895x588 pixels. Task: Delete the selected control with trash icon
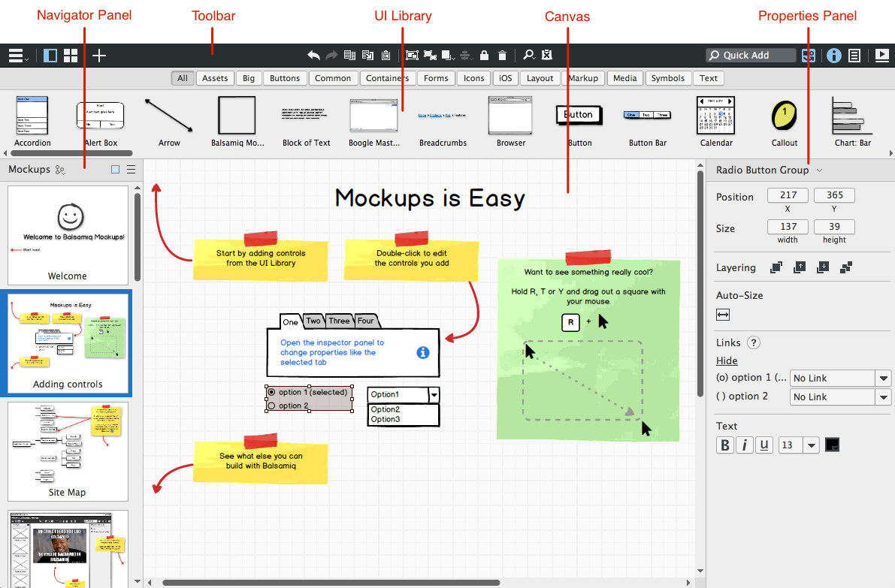coord(502,55)
